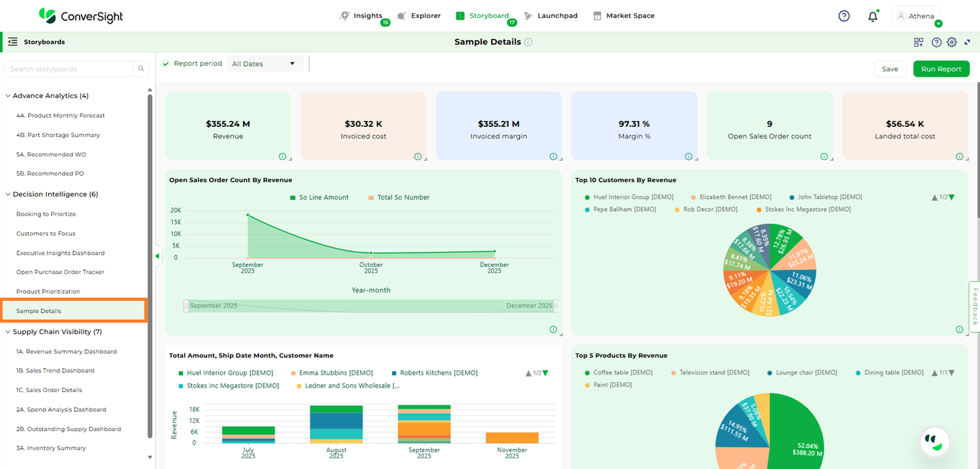
Task: Click the left handle of date range slider
Action: tap(186, 306)
